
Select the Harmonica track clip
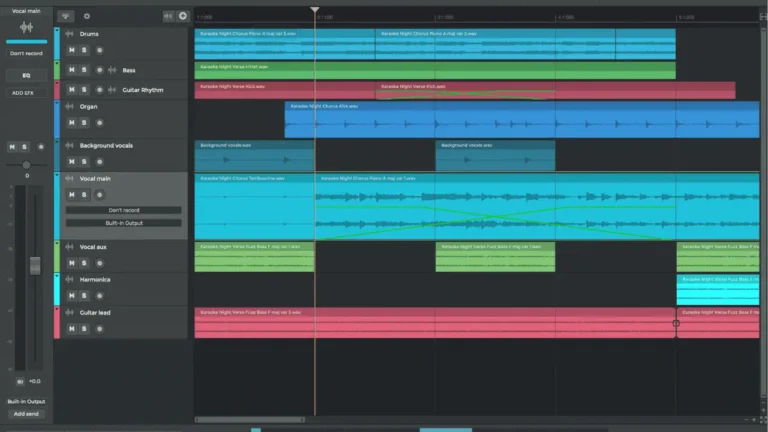point(718,290)
